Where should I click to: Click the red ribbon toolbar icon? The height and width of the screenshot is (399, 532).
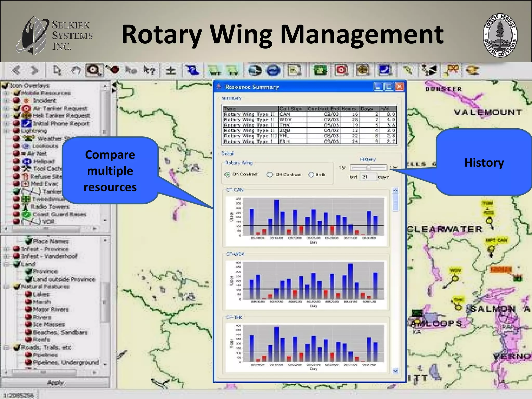(x=452, y=70)
